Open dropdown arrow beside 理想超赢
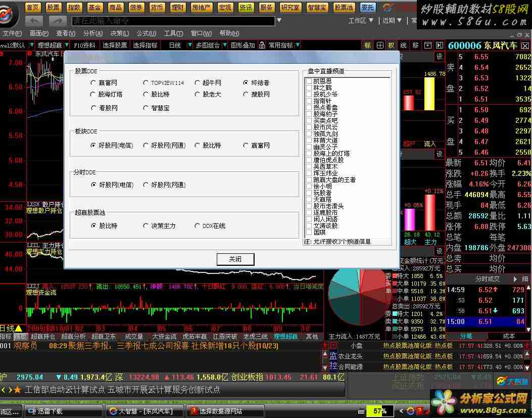Screen dimensions: 532x418 (x=67, y=45)
